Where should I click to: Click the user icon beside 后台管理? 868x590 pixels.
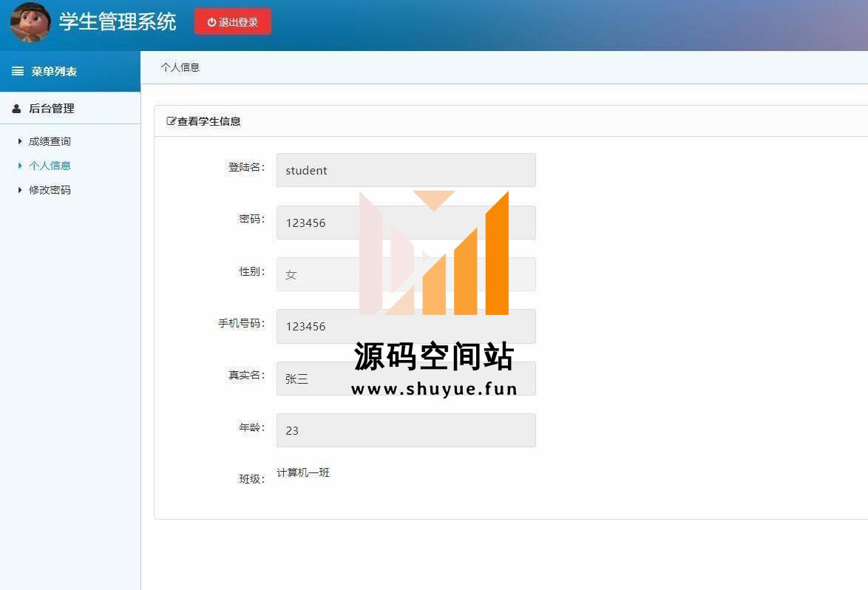pos(16,109)
